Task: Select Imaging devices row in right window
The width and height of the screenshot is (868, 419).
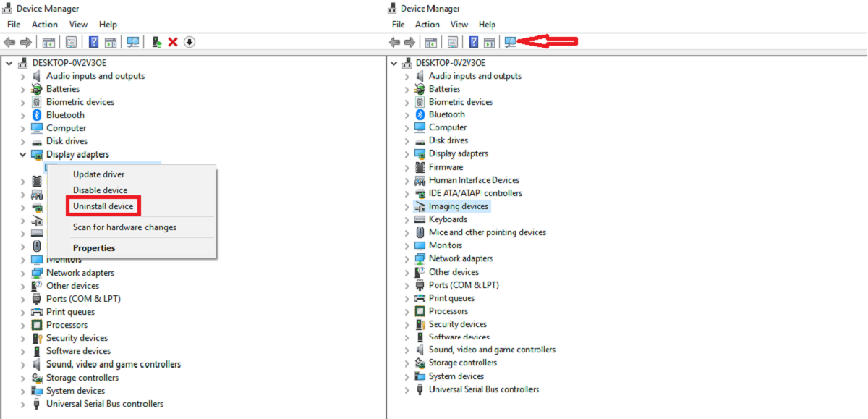Action: click(451, 206)
